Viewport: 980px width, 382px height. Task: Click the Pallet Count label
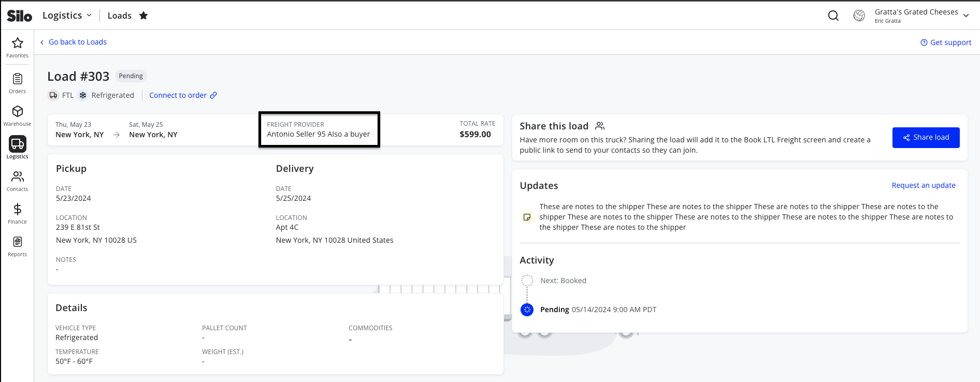click(x=224, y=328)
